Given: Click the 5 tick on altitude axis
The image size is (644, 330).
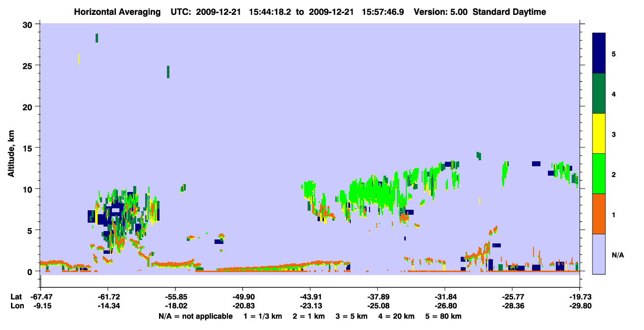Looking at the screenshot, I should pos(31,230).
